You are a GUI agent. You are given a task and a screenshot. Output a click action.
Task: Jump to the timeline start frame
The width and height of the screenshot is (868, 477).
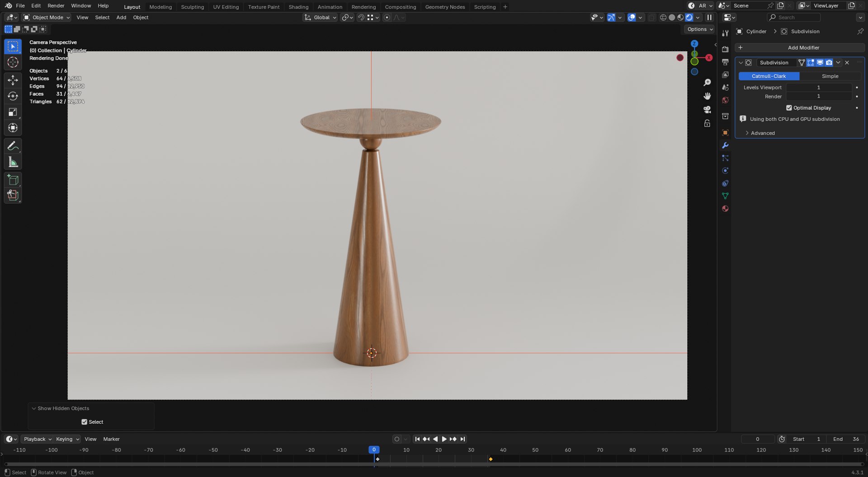pyautogui.click(x=417, y=439)
